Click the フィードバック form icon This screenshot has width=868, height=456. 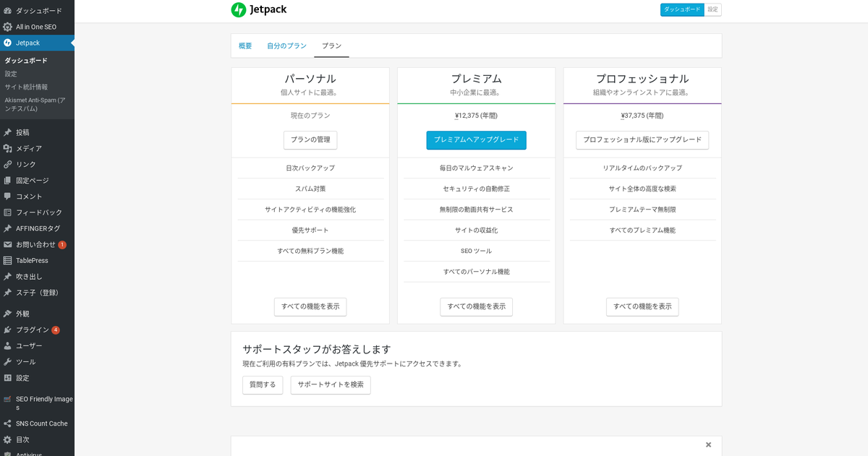[8, 212]
